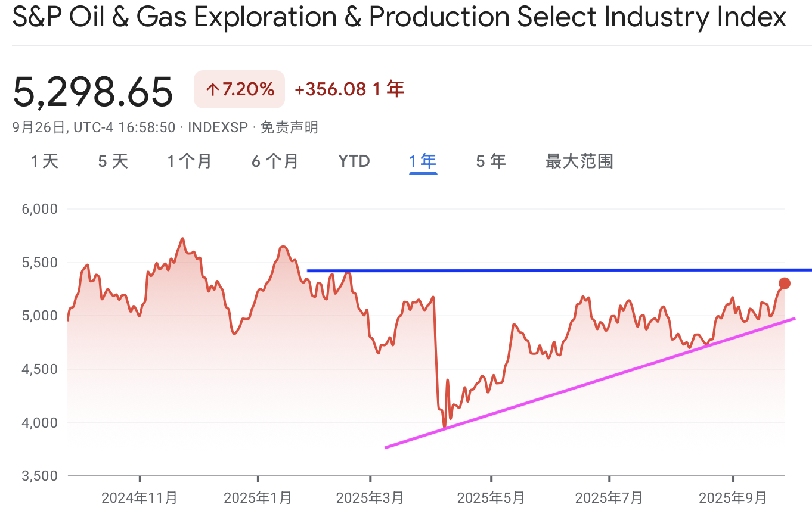Select the 6 个月 range tab
Image resolution: width=812 pixels, height=517 pixels.
pyautogui.click(x=275, y=161)
